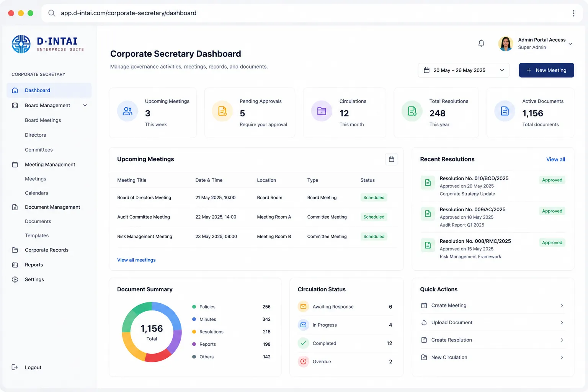Click the Corporate Records folder icon

point(15,250)
